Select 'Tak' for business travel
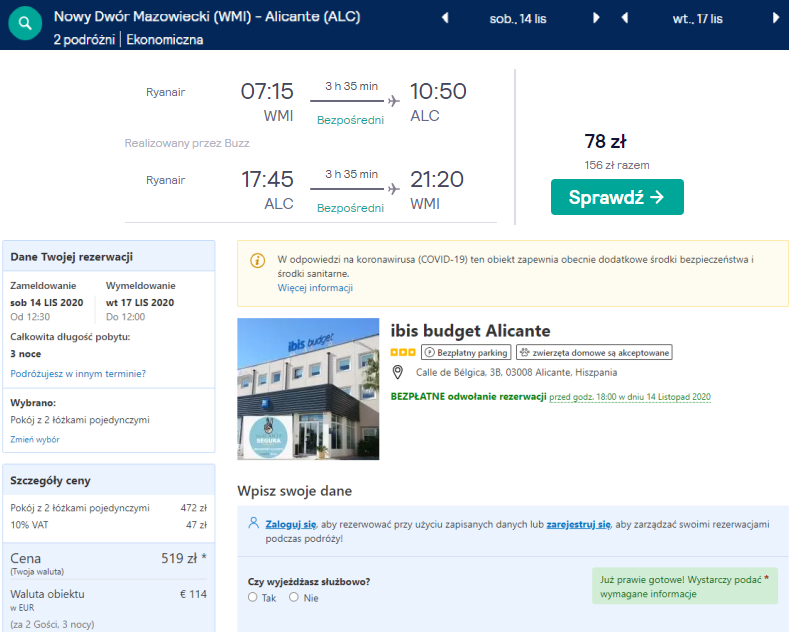 [253, 597]
